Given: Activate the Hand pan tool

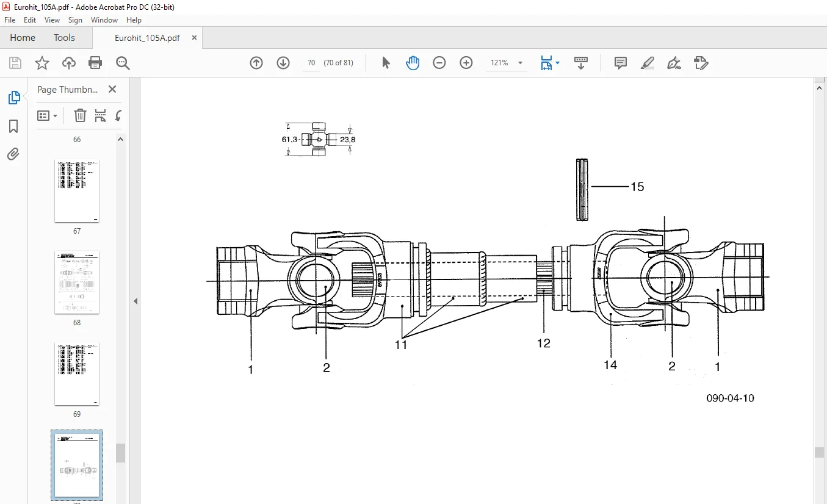Looking at the screenshot, I should (413, 63).
